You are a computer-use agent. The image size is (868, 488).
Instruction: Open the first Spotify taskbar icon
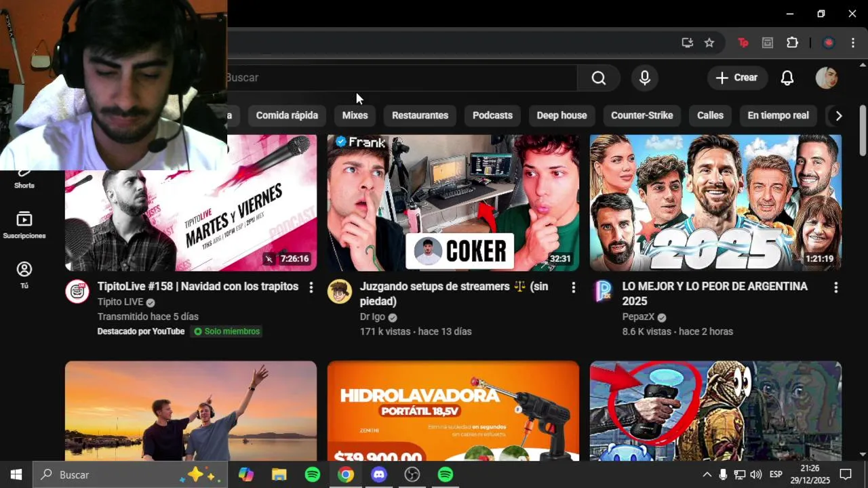313,474
